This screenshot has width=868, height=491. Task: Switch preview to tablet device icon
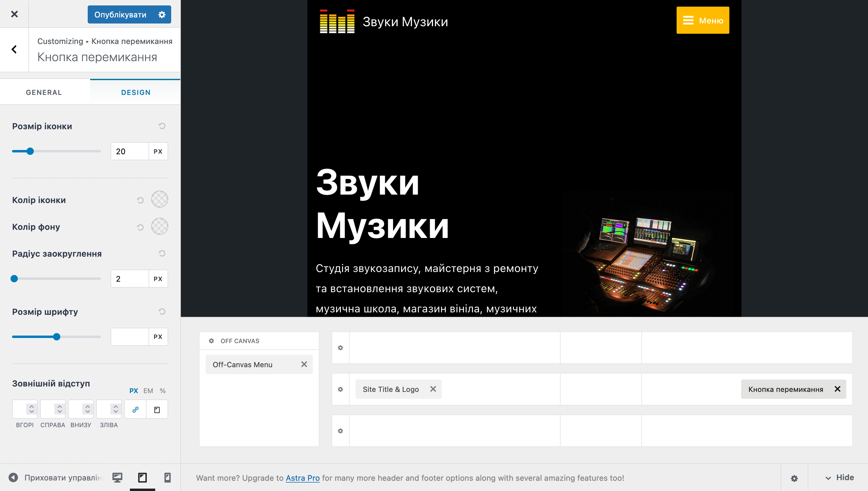click(x=142, y=477)
